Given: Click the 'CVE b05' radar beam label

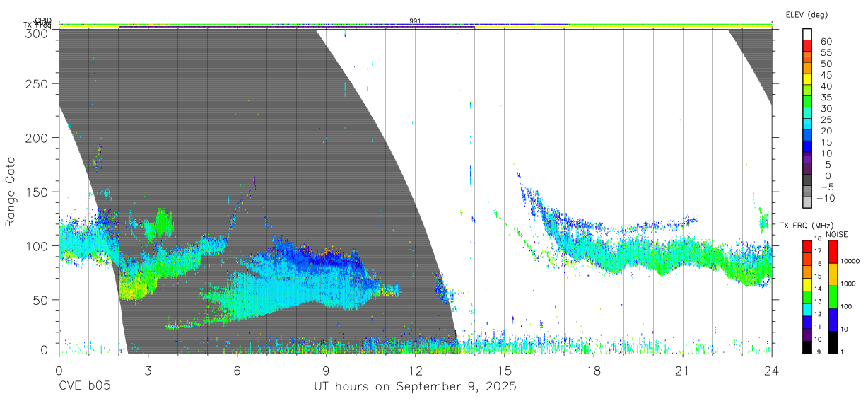Looking at the screenshot, I should [83, 387].
